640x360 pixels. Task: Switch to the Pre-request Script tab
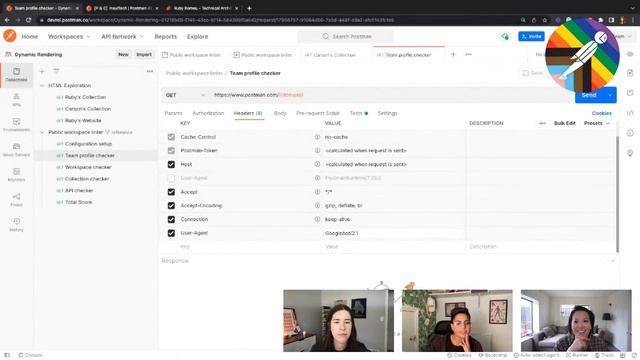(x=318, y=113)
